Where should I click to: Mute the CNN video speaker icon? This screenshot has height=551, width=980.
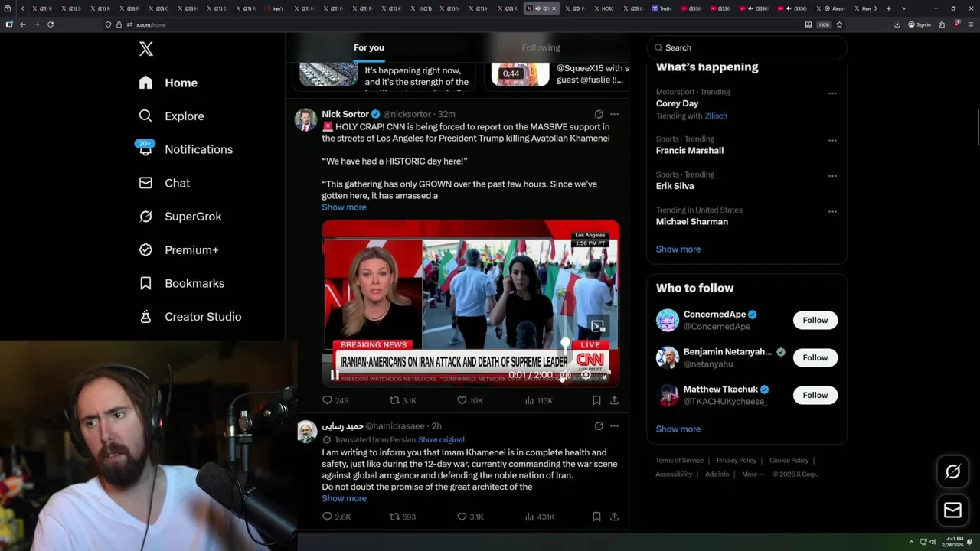(564, 376)
